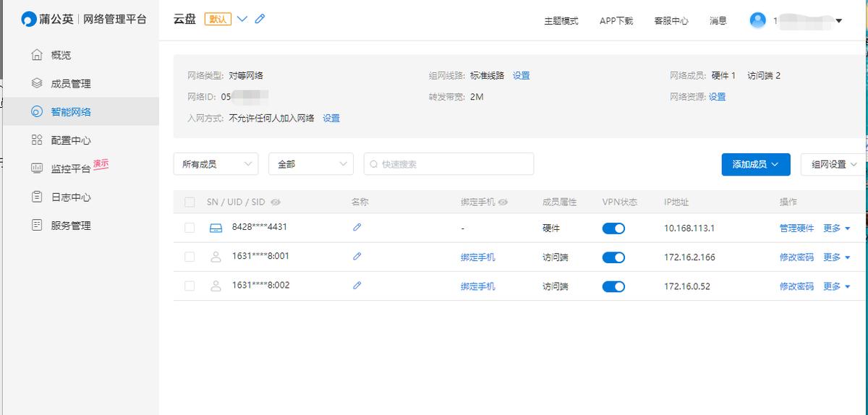Click the eye icon beside 绑定手机 header
Viewport: 868px width, 415px height.
tap(503, 202)
